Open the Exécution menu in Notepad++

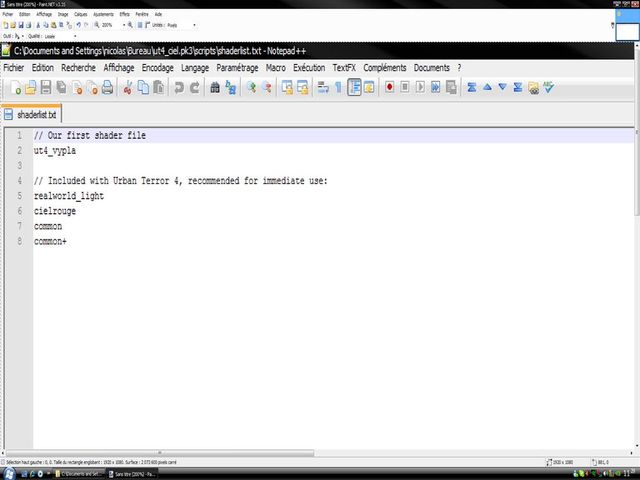click(309, 68)
